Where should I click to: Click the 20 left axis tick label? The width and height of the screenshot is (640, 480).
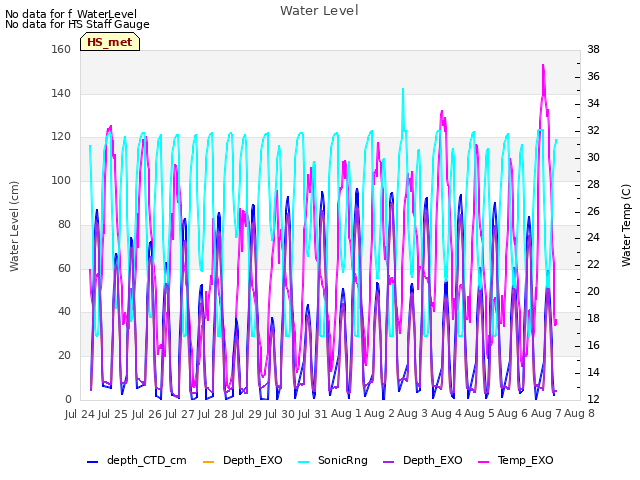pos(64,356)
